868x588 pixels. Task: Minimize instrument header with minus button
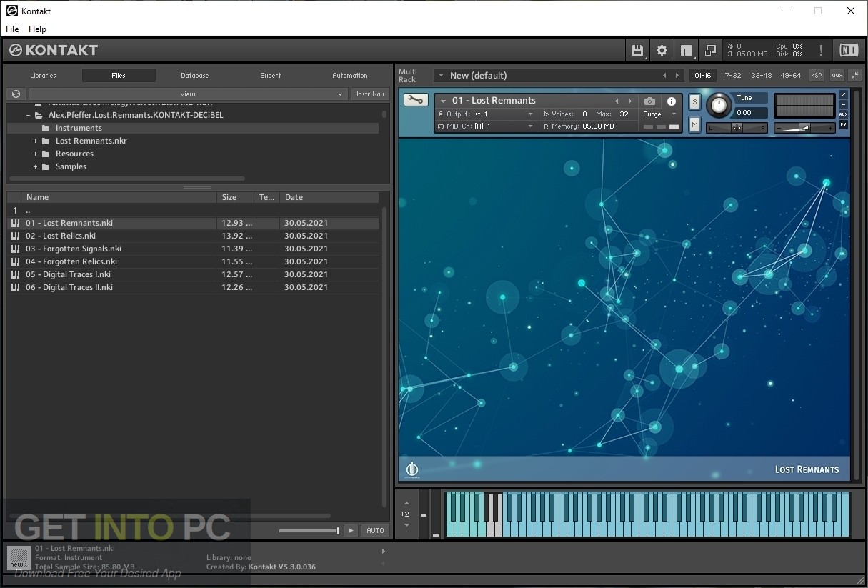click(x=843, y=104)
